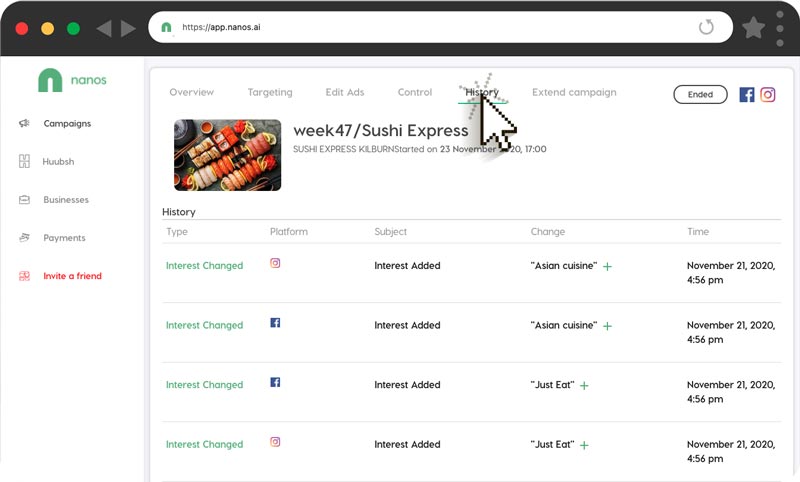Click the Businesses briefcase icon
The image size is (800, 482).
pos(24,199)
